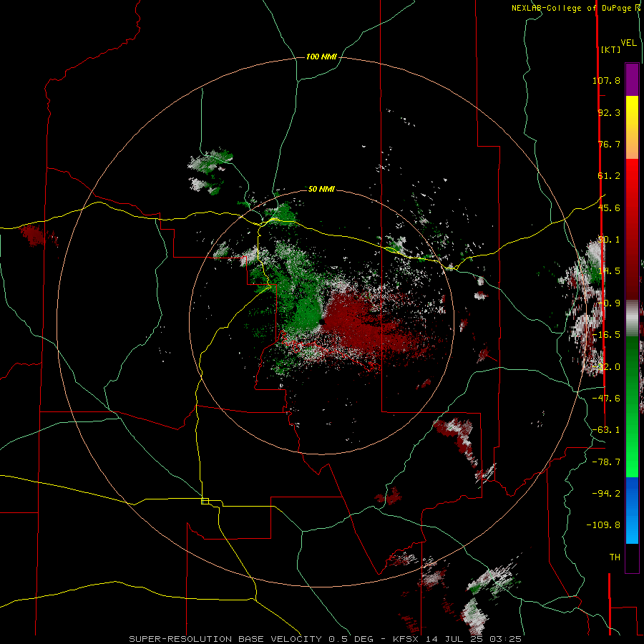Click the -47.6 velocity scale value
The image size is (644, 644).
[606, 399]
